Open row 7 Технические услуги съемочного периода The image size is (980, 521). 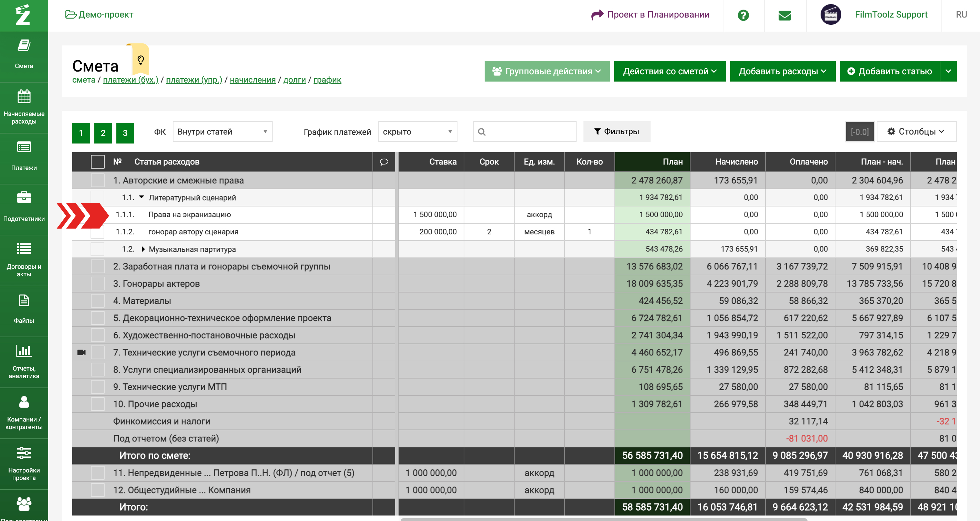coord(204,352)
